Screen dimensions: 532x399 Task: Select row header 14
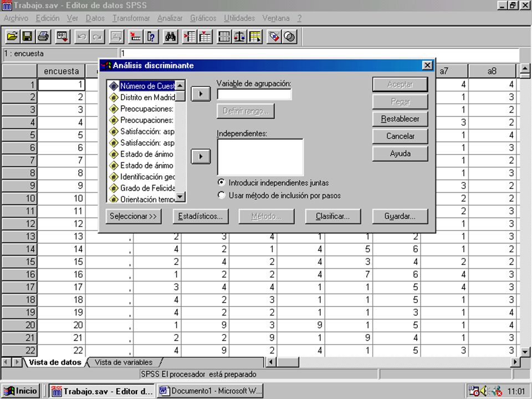coord(19,249)
